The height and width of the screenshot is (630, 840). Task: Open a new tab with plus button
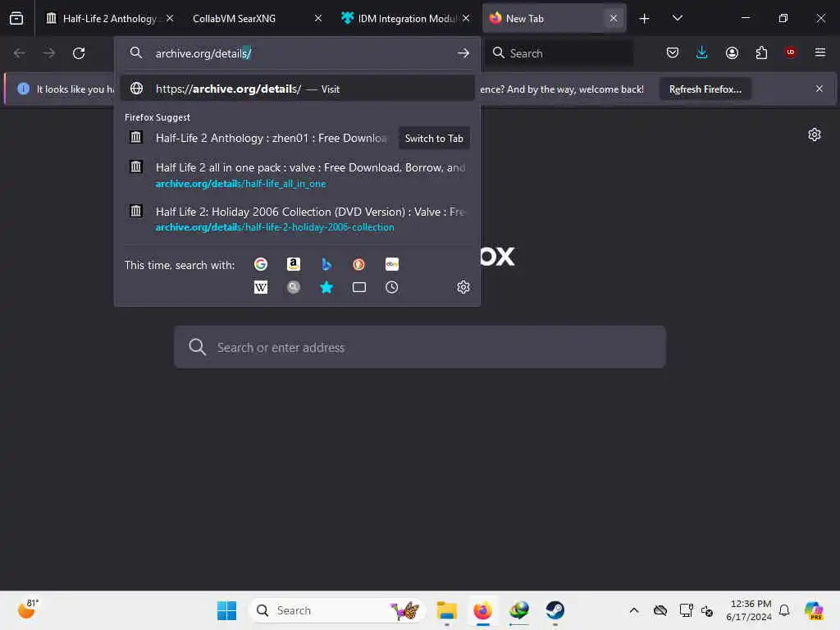pos(645,19)
